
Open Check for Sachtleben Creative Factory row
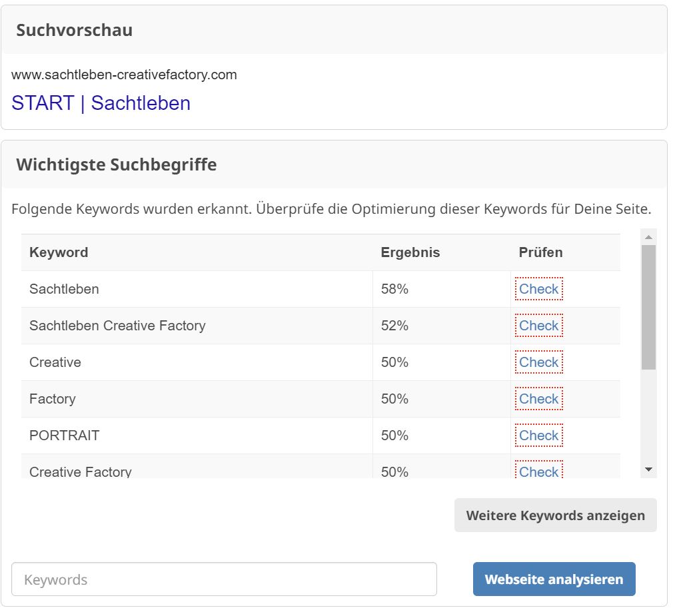click(538, 326)
